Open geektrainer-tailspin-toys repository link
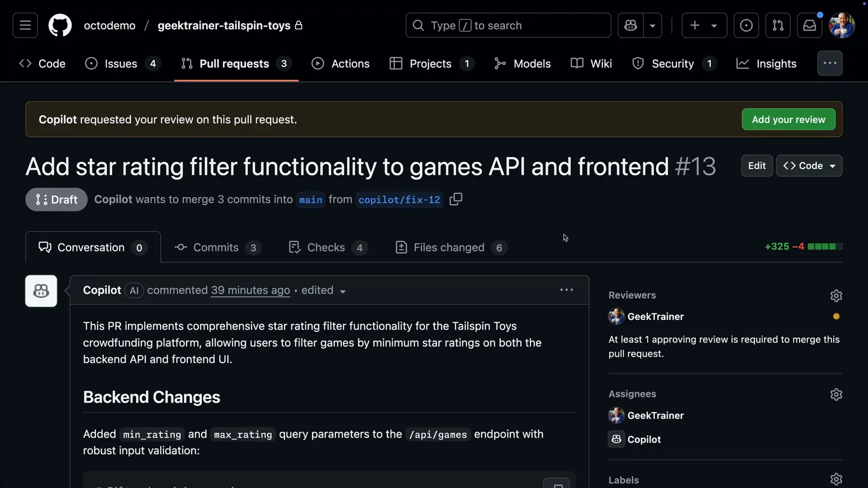868x488 pixels. (x=224, y=25)
